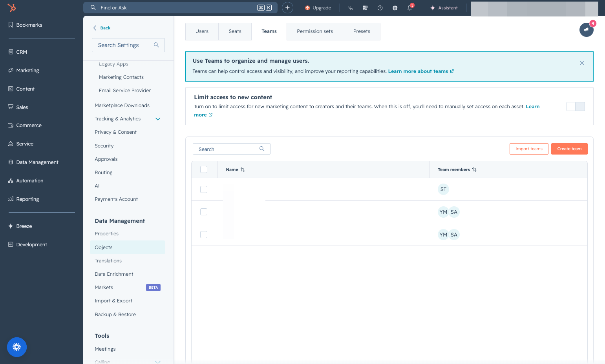
Task: Open Automation in the left navigation
Action: tap(26, 180)
